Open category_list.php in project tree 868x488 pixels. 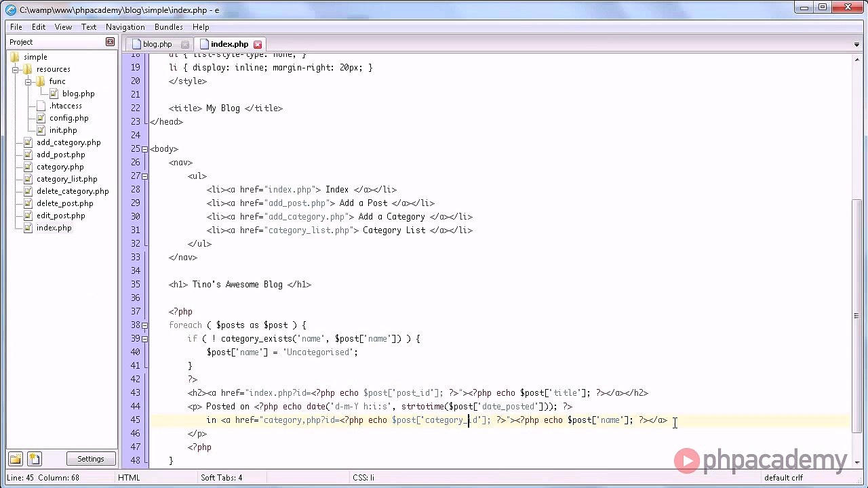(66, 179)
